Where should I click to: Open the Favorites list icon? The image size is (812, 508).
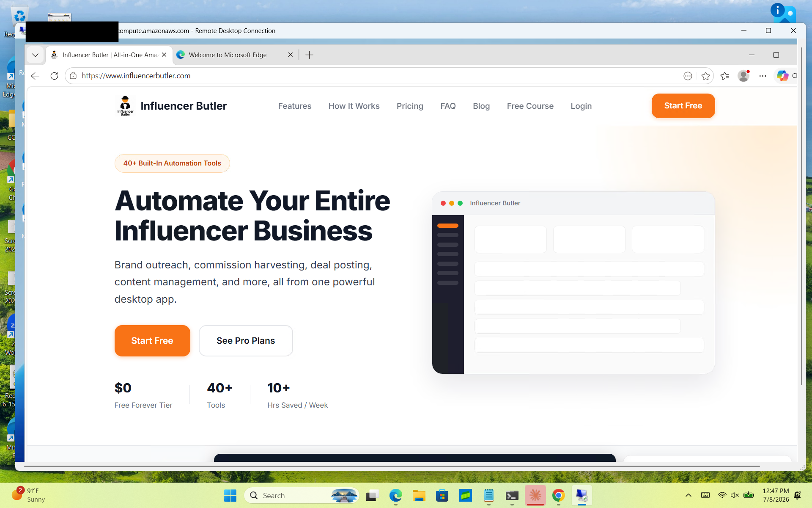pos(725,76)
